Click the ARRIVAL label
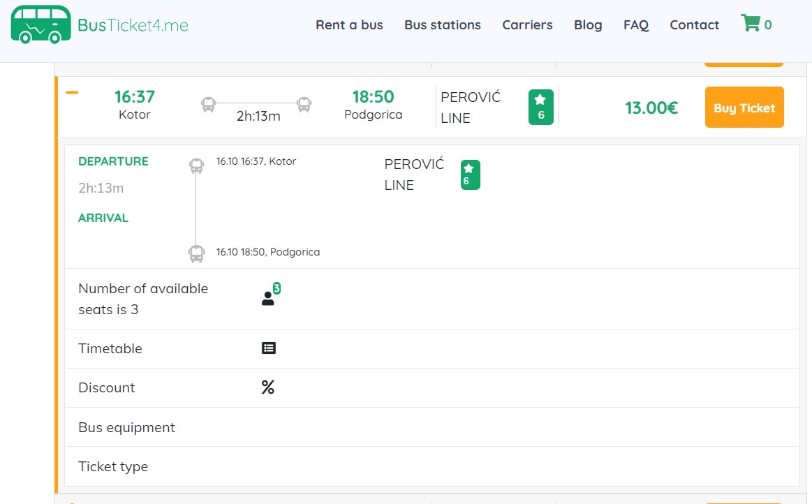 coord(103,218)
